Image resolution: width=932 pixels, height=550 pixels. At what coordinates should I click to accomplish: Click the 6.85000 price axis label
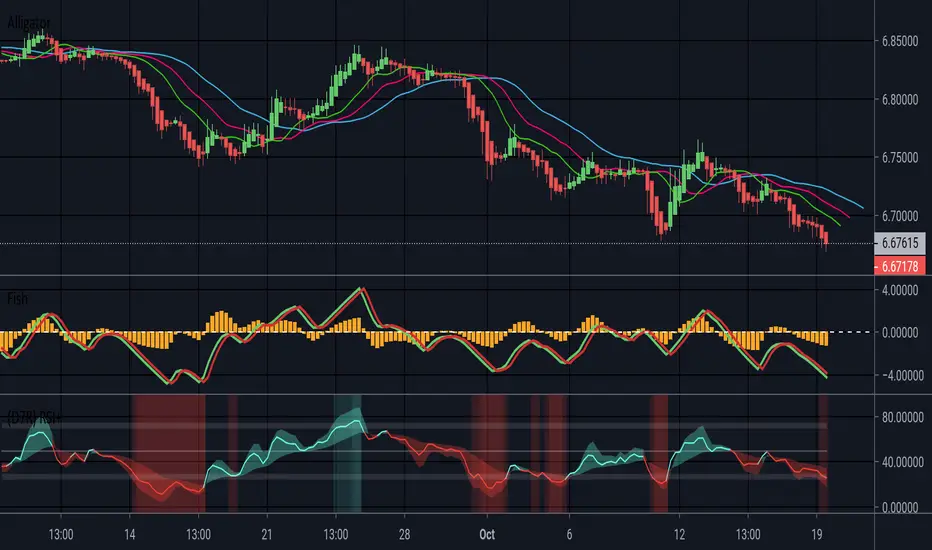900,42
